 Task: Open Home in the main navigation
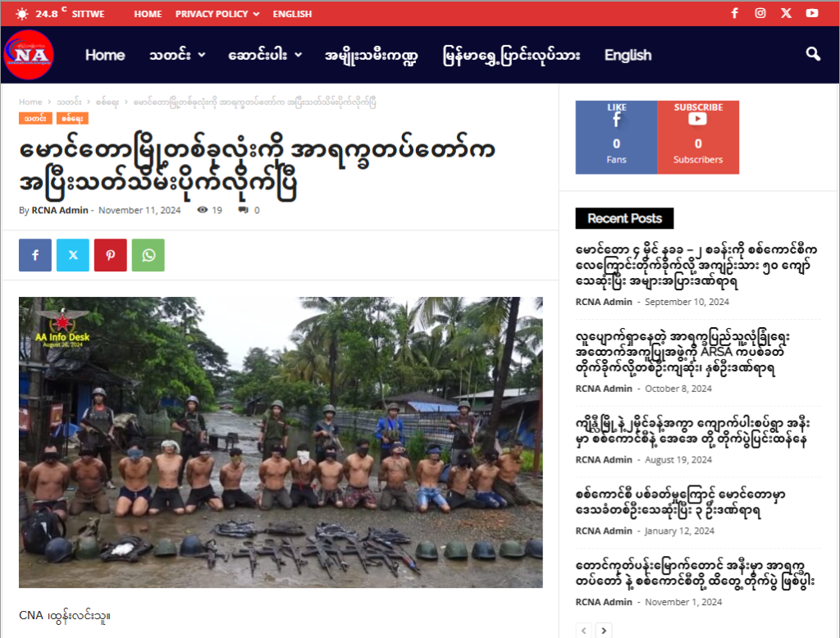[x=105, y=55]
